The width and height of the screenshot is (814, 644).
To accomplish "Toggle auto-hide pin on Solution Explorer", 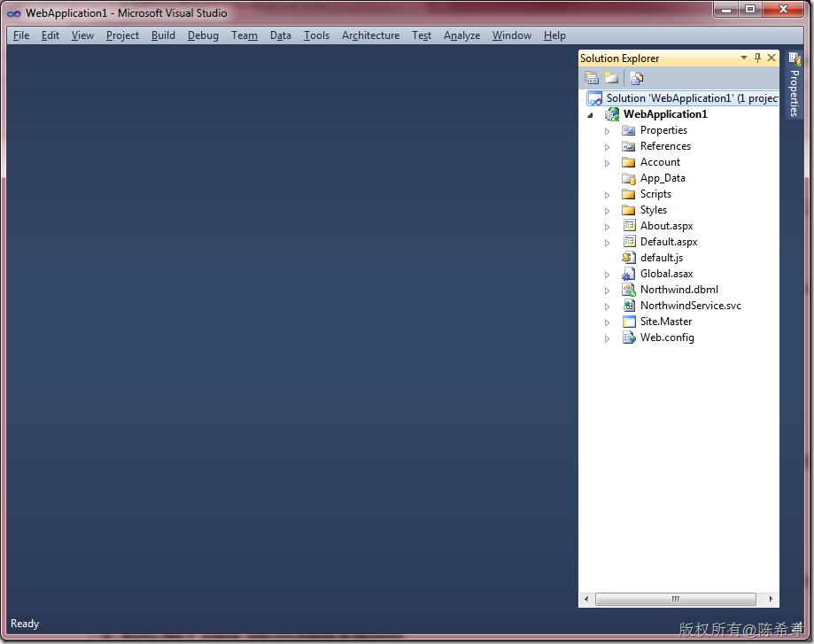I will [757, 58].
